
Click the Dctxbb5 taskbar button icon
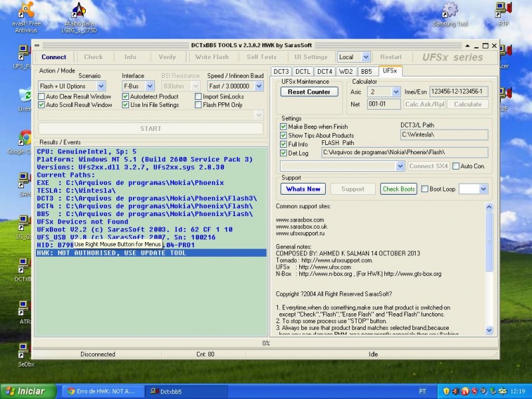pos(154,391)
